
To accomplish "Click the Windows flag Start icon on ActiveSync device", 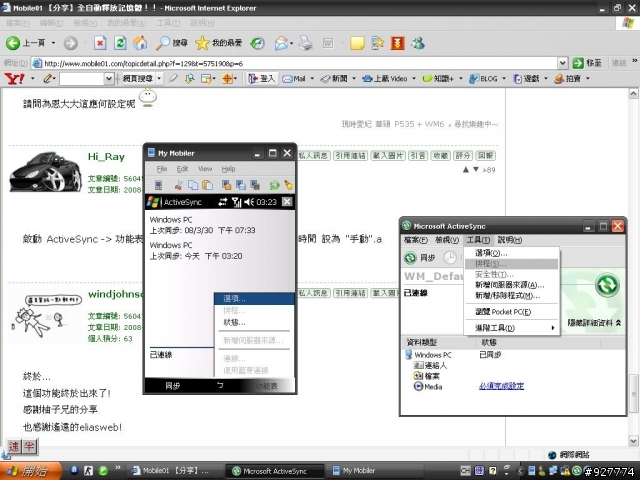I will (x=153, y=202).
